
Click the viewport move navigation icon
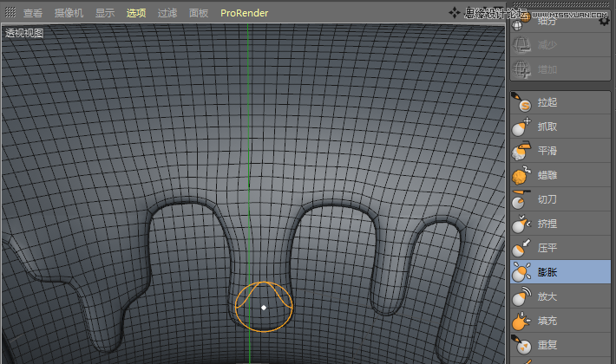point(454,13)
